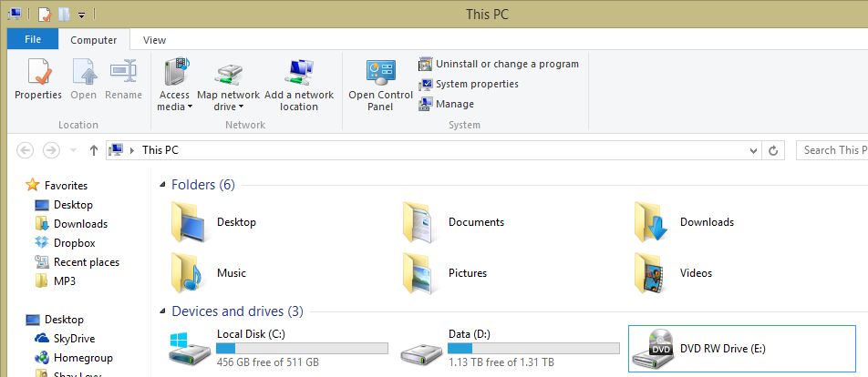Open the File menu tab
Viewport: 868px width, 377px height.
pyautogui.click(x=33, y=40)
